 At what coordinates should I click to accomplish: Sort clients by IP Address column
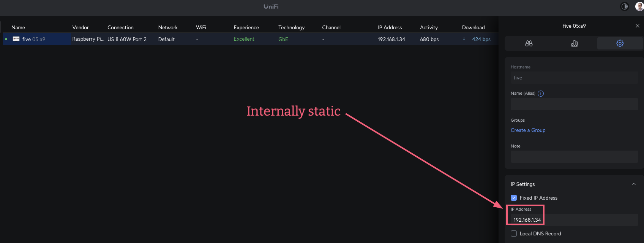point(390,27)
